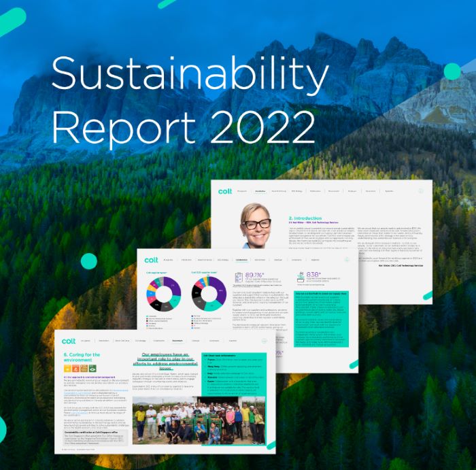
Task: Click the checklist icon beside 89.1%
Action: (x=239, y=278)
